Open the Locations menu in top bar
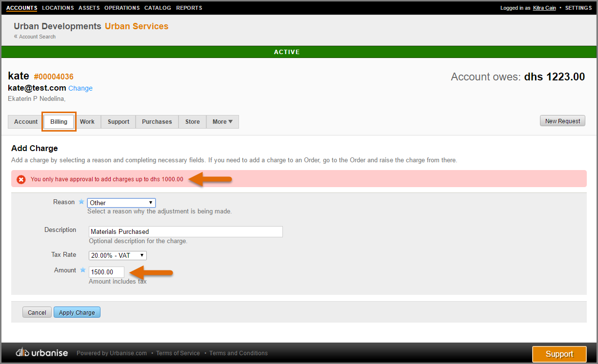598x364 pixels. (x=58, y=8)
